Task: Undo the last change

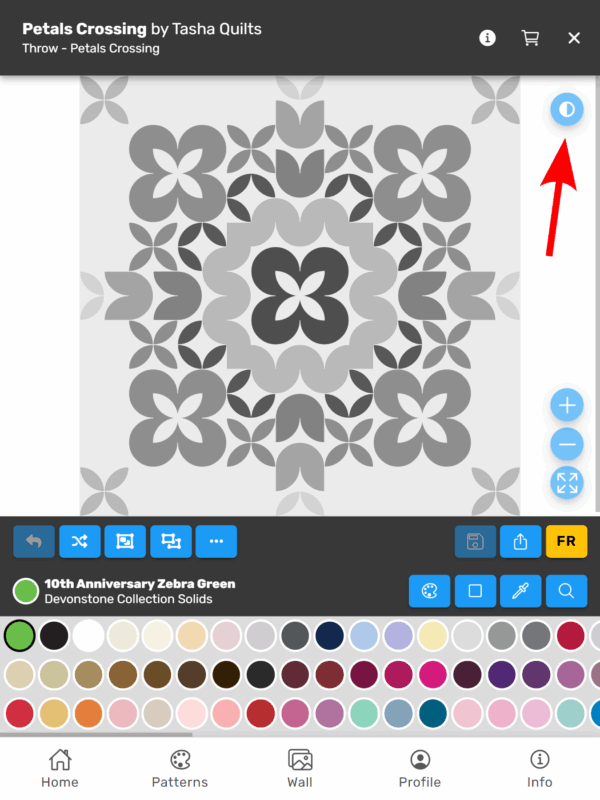Action: [34, 541]
